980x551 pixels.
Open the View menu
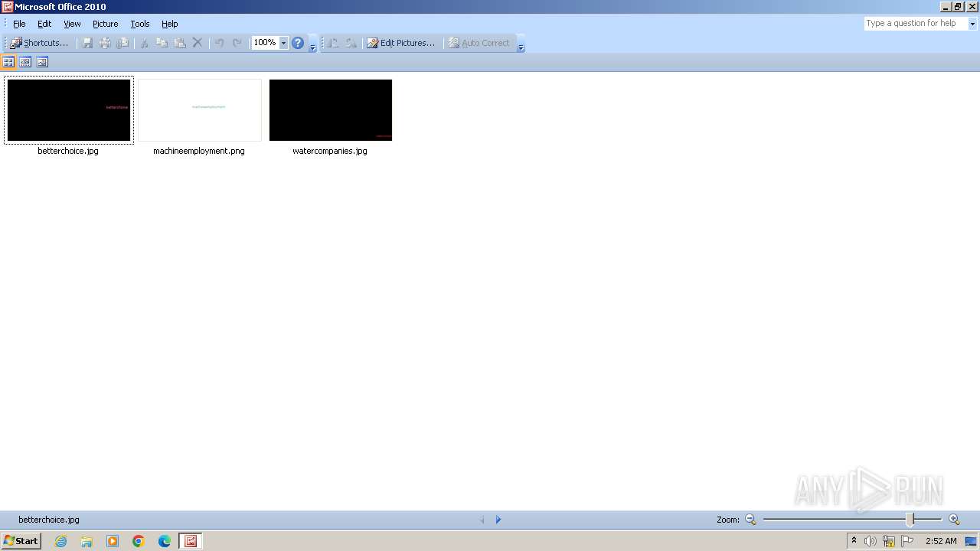72,24
